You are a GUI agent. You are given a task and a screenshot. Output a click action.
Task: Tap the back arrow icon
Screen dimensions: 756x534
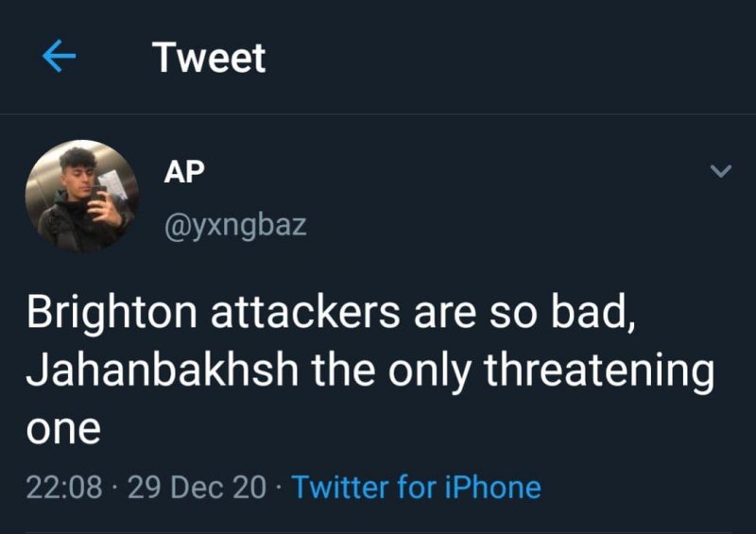pos(59,59)
